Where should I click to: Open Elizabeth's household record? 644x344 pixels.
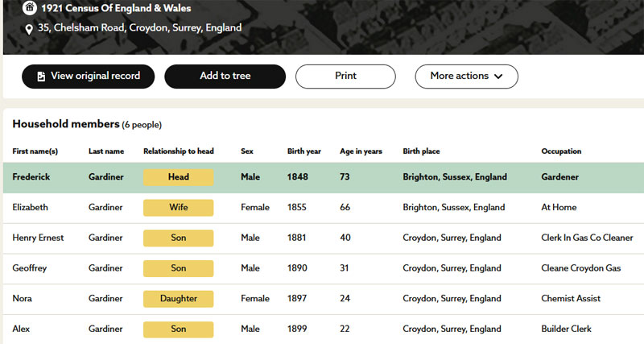pyautogui.click(x=31, y=208)
